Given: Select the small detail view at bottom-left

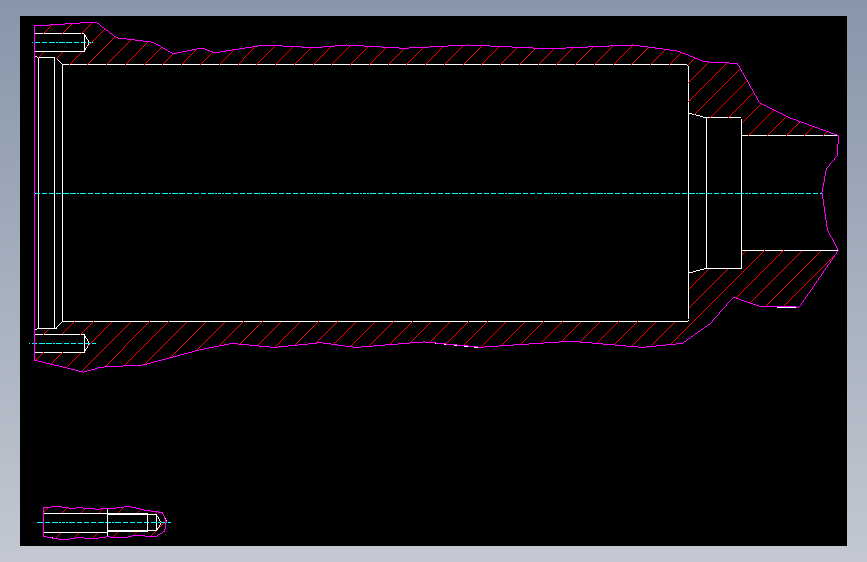Looking at the screenshot, I should pos(105,522).
